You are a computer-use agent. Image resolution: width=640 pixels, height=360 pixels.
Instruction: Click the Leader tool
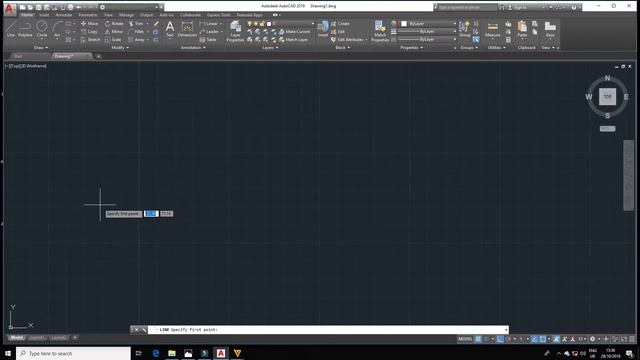pos(209,31)
